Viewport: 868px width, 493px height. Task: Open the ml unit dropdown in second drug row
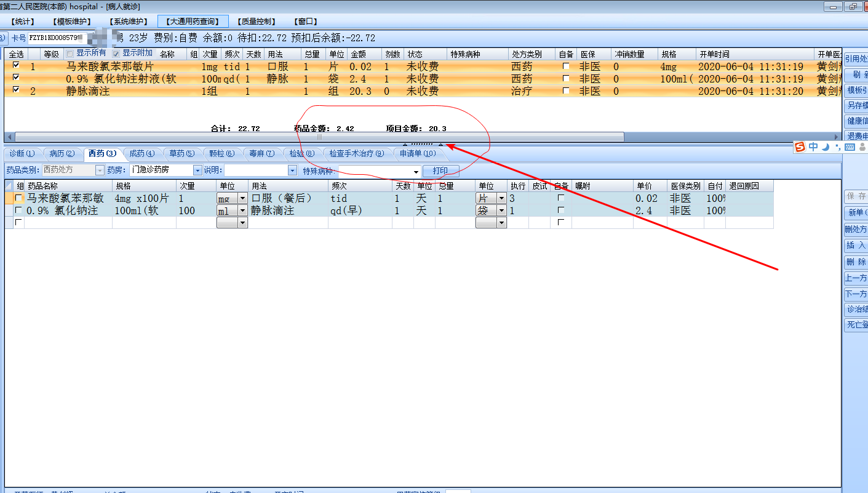click(x=242, y=210)
